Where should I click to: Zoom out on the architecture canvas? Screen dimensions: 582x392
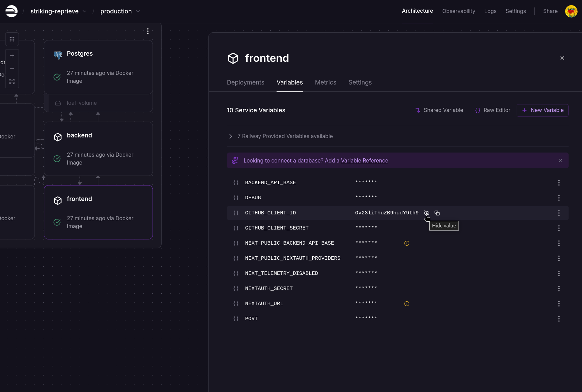[12, 69]
